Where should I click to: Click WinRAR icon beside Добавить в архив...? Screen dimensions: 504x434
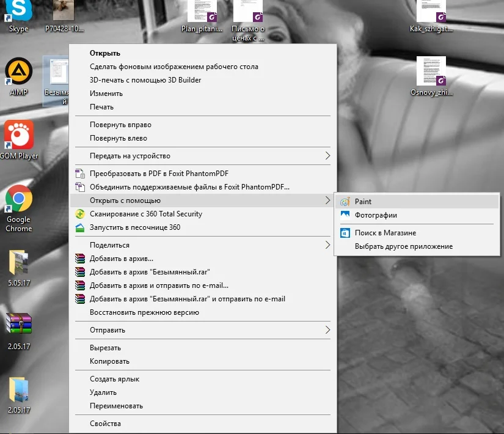click(80, 259)
